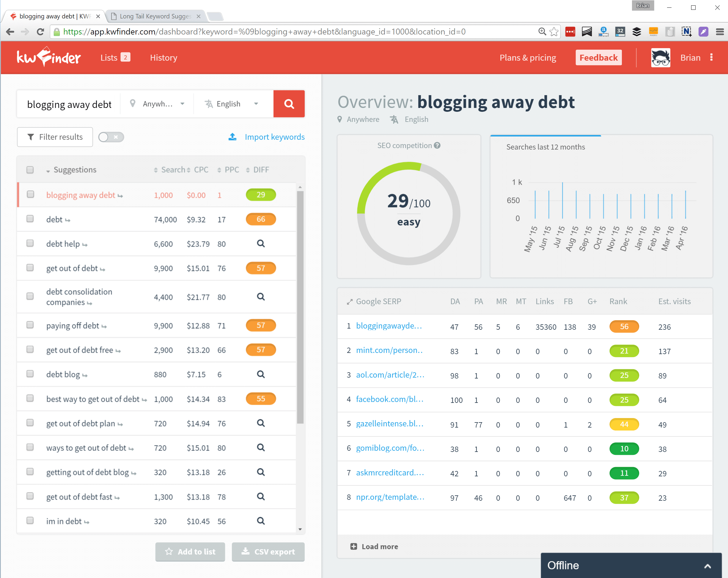Check difficulty magnifier for get out of debt plan
728x578 pixels.
[x=261, y=423]
